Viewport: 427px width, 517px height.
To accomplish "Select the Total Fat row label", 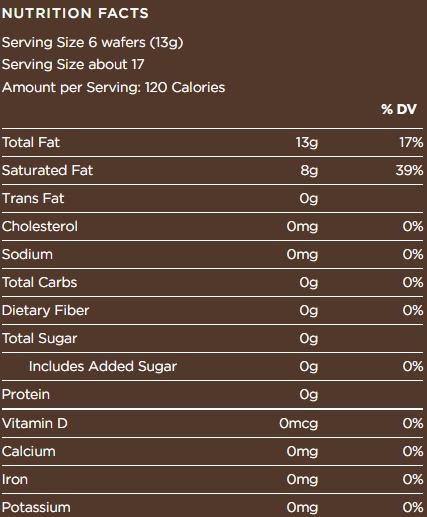I will pyautogui.click(x=31, y=142).
